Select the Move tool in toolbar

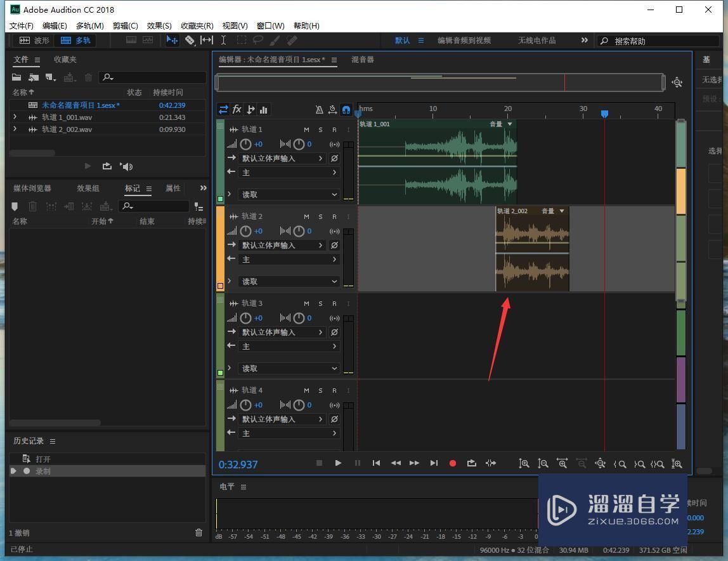172,41
